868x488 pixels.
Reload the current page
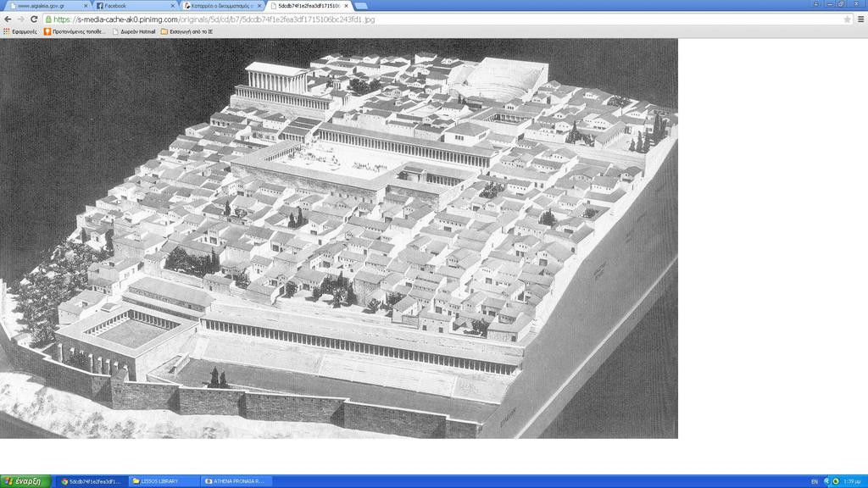point(34,19)
